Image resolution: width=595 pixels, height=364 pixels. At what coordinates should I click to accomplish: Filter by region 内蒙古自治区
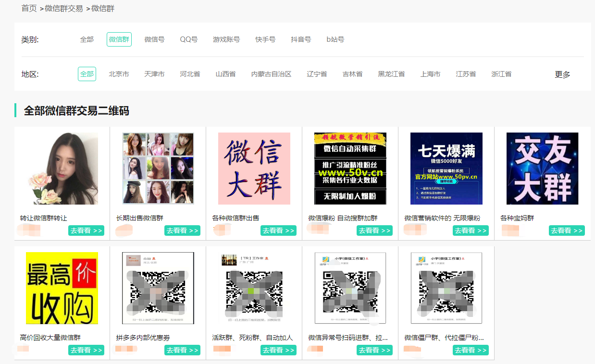tap(272, 74)
